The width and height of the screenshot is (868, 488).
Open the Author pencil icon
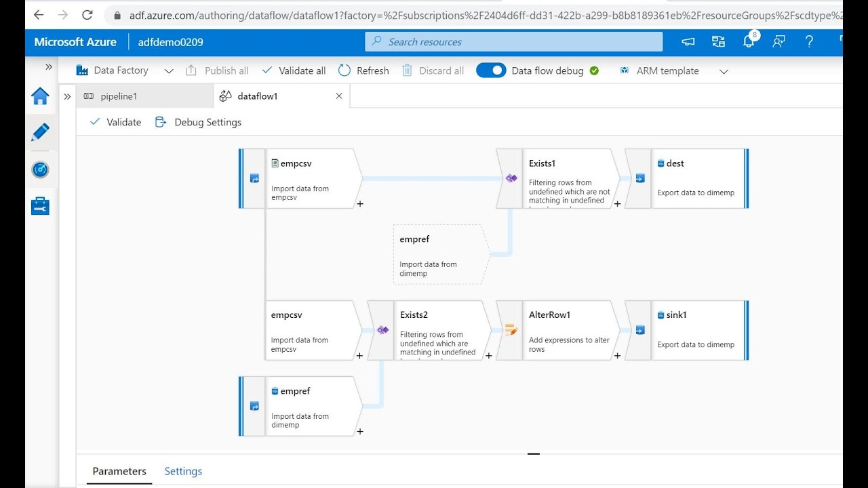pyautogui.click(x=40, y=132)
